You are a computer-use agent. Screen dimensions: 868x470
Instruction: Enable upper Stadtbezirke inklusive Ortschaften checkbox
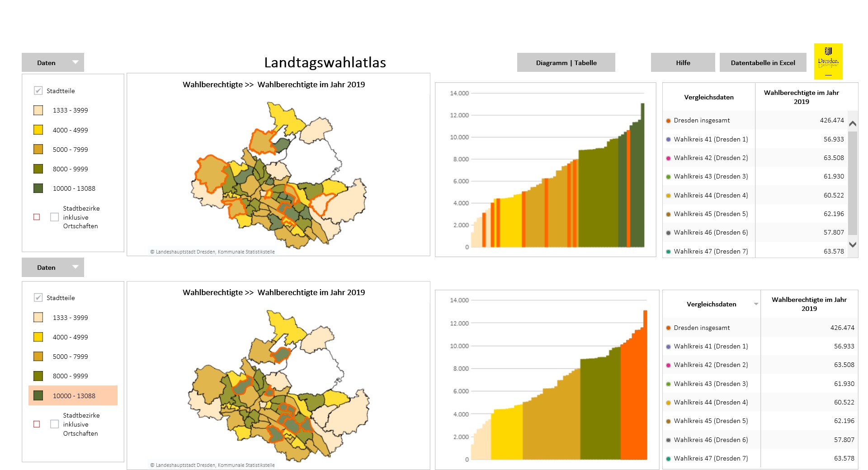pos(55,217)
